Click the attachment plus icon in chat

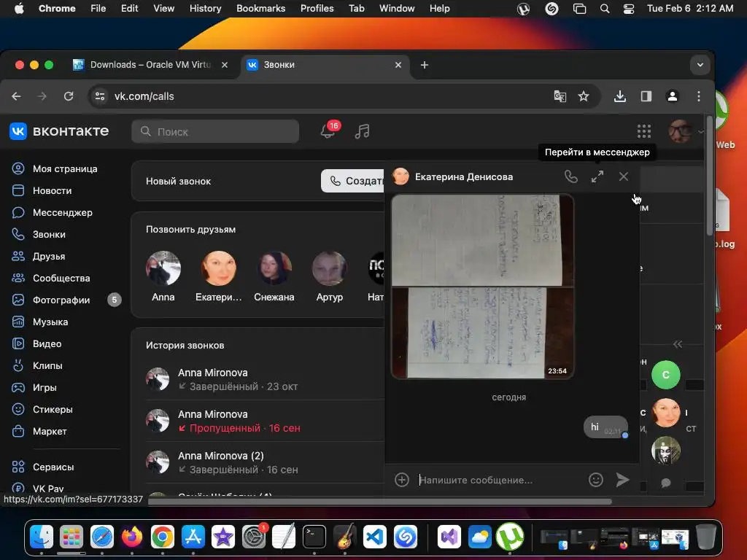point(402,480)
